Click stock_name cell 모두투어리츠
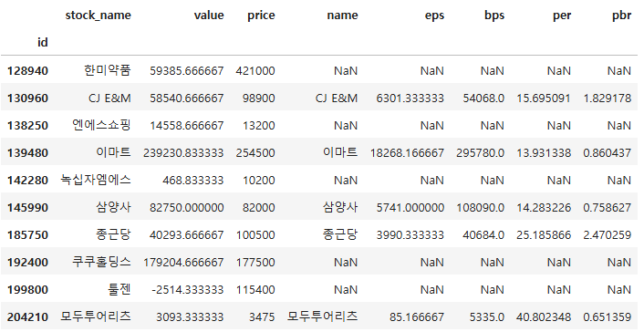644x332 pixels. 96,316
